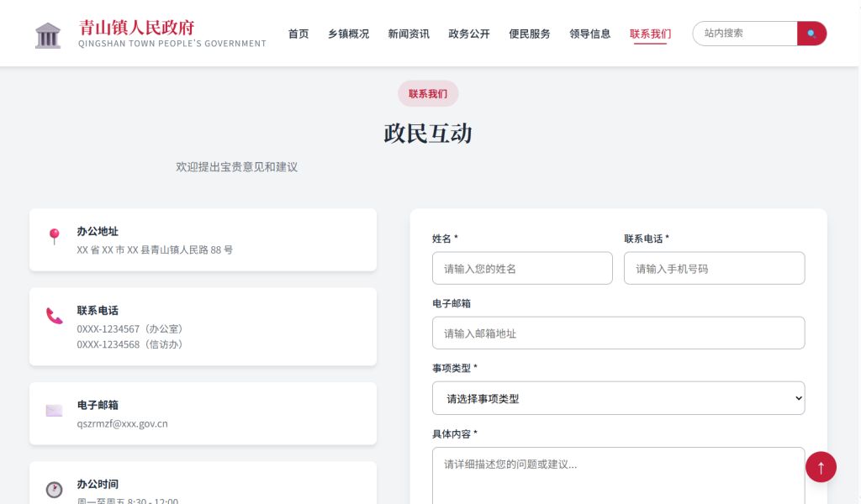The height and width of the screenshot is (504, 861).
Task: Click the envelope email icon
Action: coord(55,411)
